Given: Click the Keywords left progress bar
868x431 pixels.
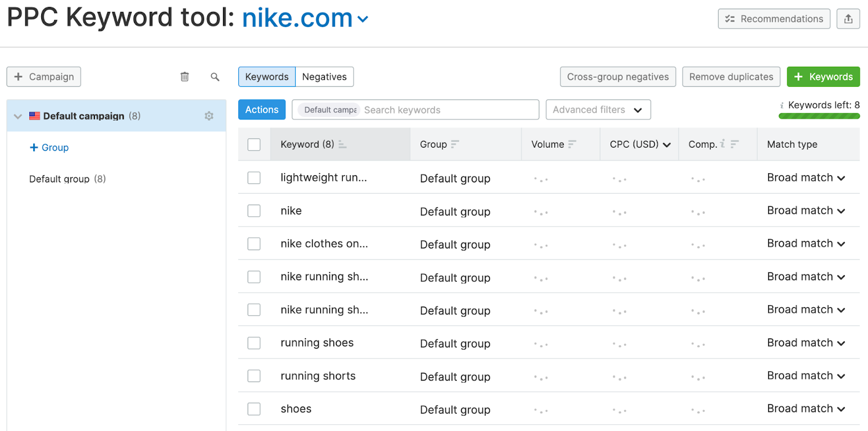Looking at the screenshot, I should click(819, 116).
